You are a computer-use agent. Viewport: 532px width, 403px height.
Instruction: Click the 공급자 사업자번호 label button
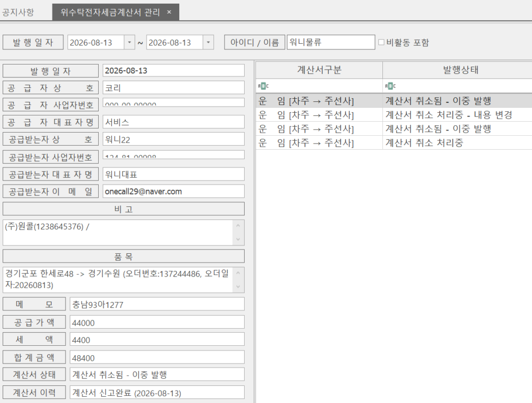click(x=50, y=105)
